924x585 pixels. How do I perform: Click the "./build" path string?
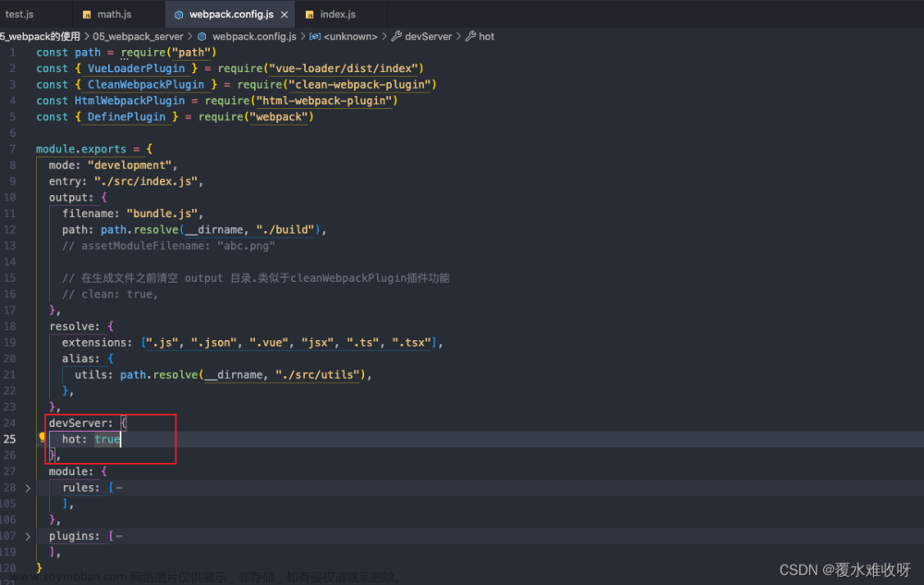(x=286, y=230)
